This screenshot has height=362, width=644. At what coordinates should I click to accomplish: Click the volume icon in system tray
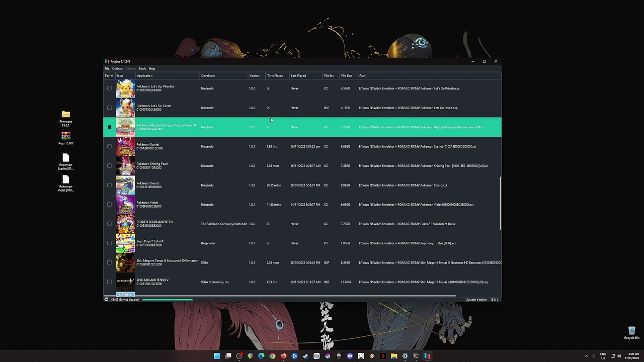coord(618,356)
